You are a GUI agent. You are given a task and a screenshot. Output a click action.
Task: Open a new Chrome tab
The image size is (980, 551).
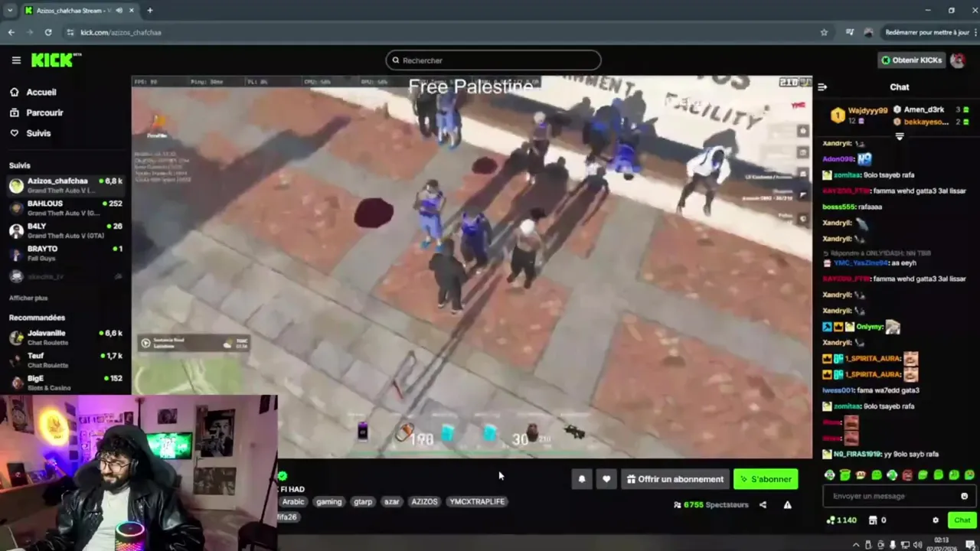(150, 11)
